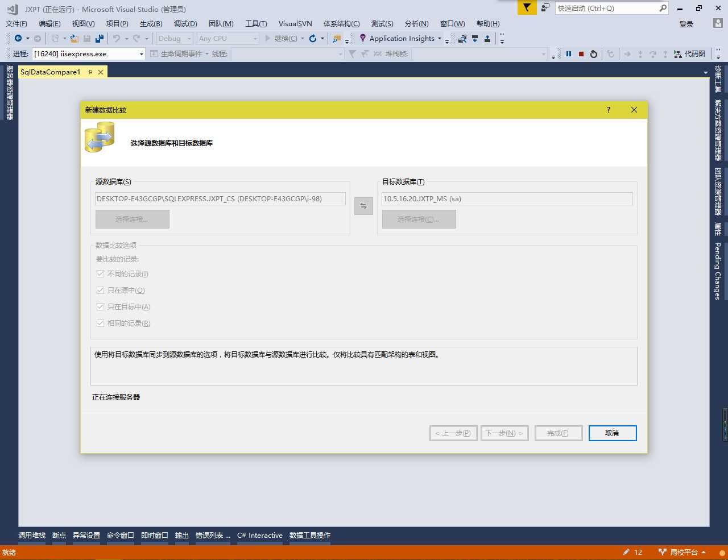Toggle 相同的记录 checkbox
The width and height of the screenshot is (728, 560).
tap(101, 323)
